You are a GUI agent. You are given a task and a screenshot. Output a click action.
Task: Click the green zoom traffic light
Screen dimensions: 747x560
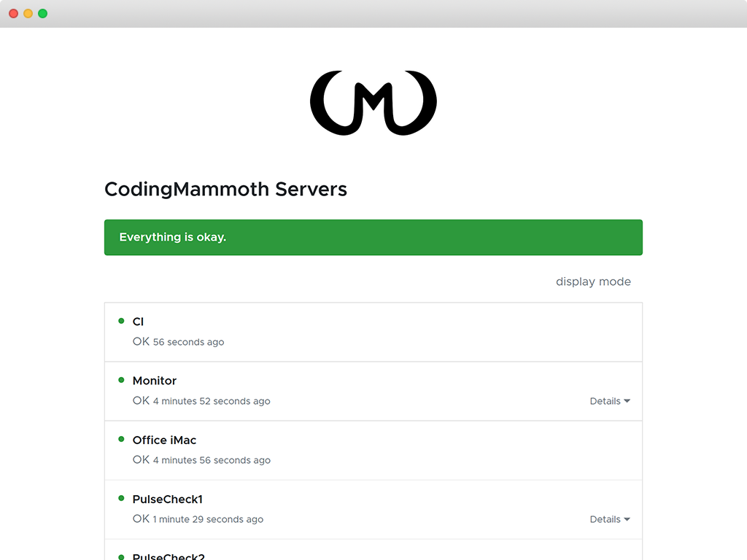[x=42, y=13]
